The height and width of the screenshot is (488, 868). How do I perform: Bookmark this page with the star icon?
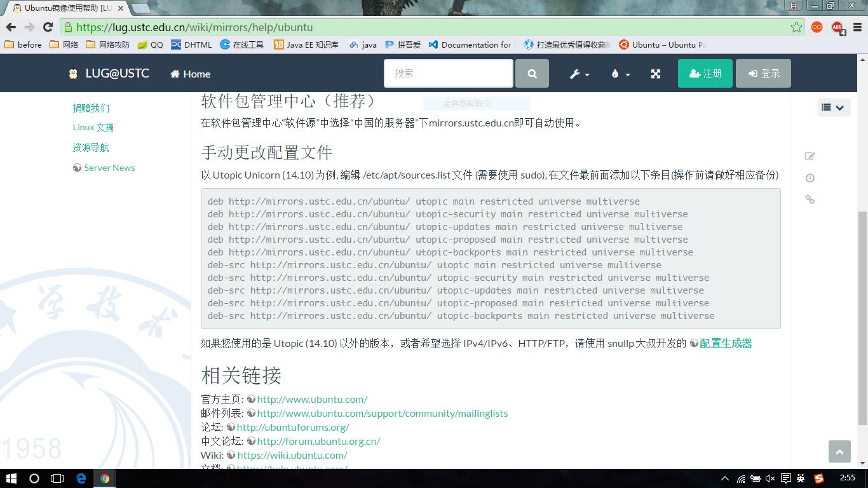click(796, 27)
